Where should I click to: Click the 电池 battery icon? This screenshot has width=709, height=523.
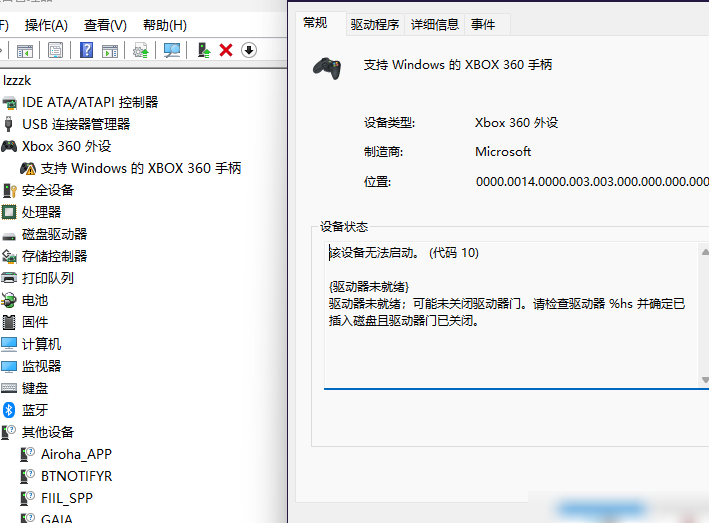coord(9,300)
